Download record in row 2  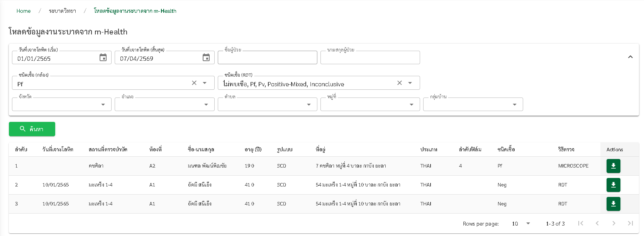pos(613,185)
